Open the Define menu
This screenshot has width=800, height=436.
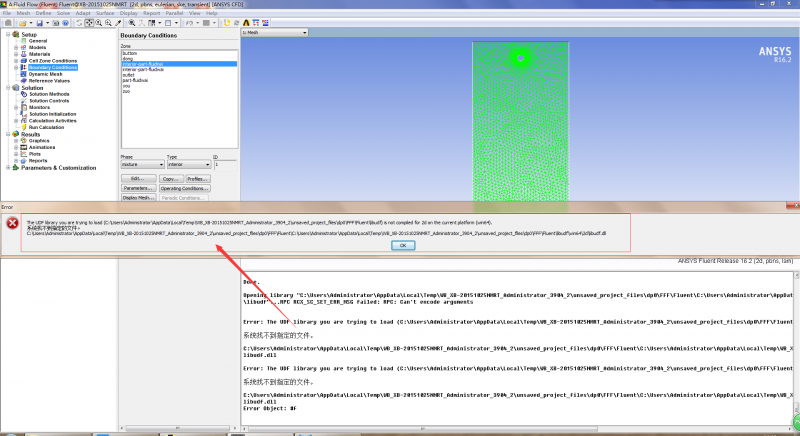[43, 13]
